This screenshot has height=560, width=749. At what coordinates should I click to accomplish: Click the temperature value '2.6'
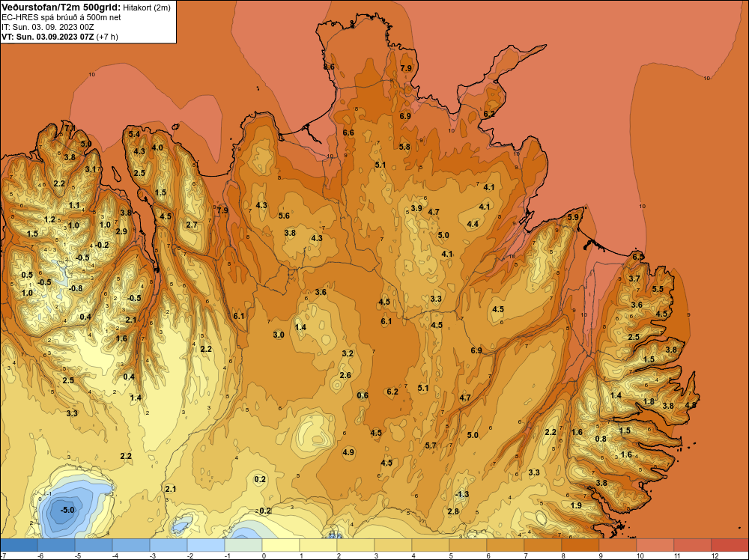click(345, 375)
